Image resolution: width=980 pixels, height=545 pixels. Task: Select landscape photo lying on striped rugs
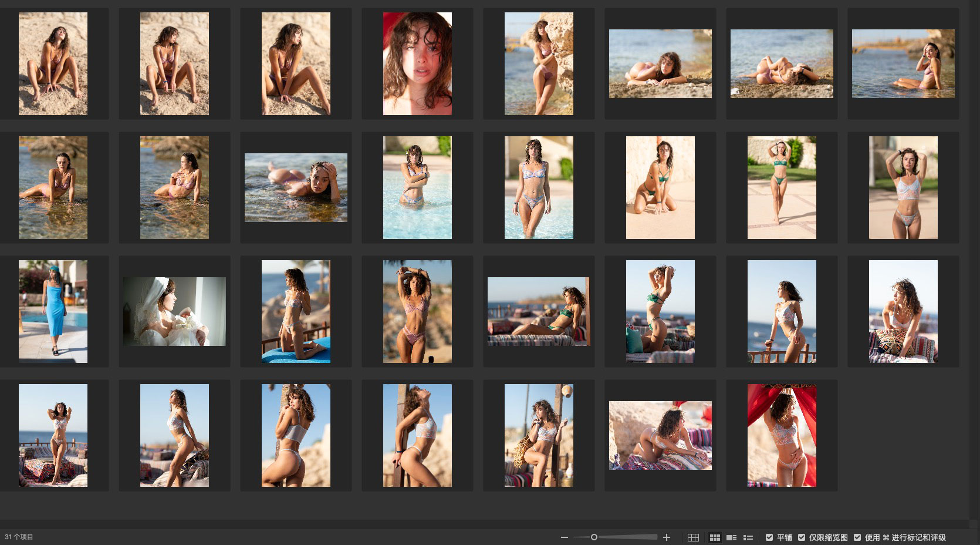click(660, 435)
